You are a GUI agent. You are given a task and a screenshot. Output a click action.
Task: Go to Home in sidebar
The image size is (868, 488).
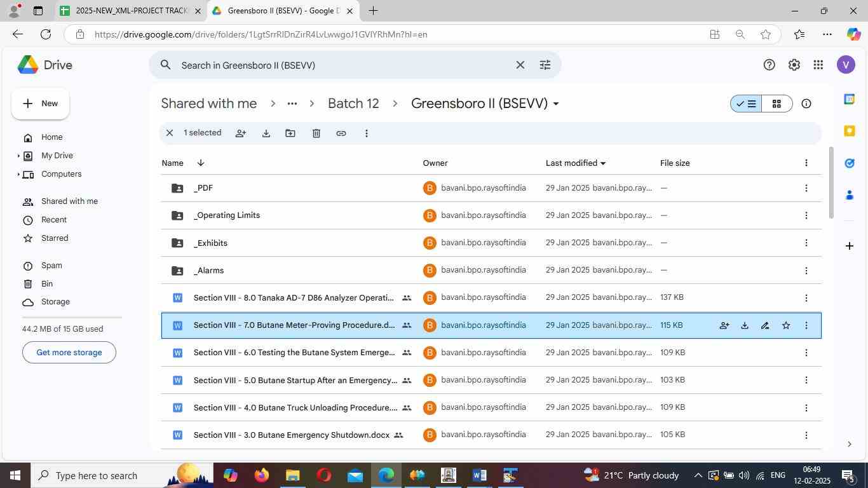52,137
